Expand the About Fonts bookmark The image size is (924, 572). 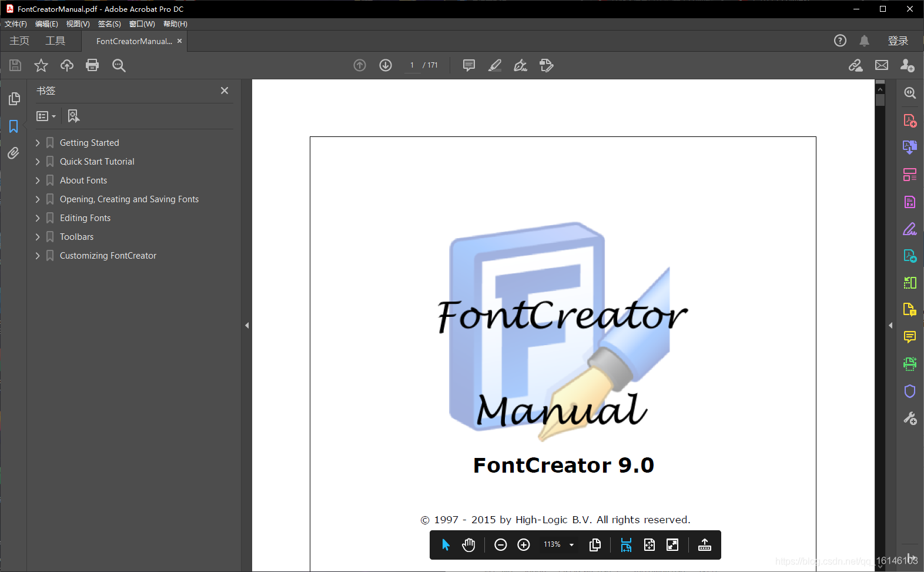click(38, 180)
